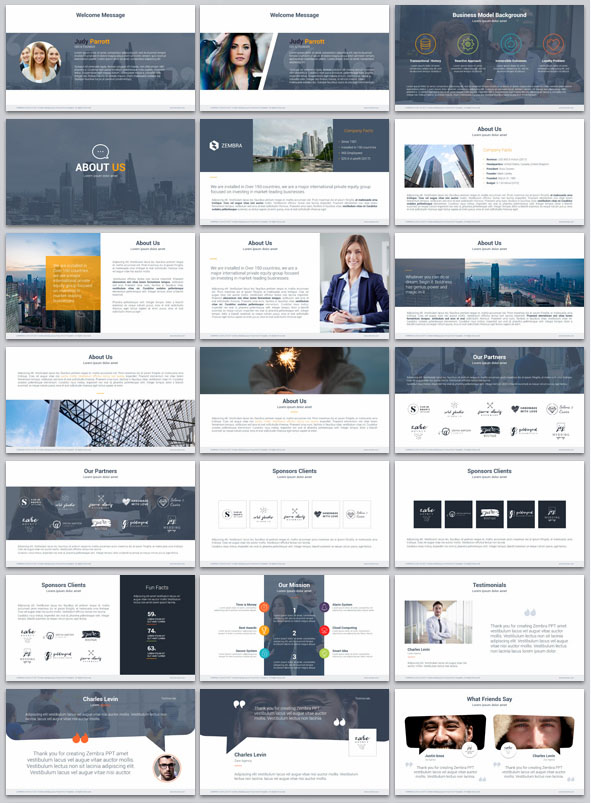Image resolution: width=591 pixels, height=803 pixels.
Task: Select Our Partners slide with white logo area
Action: pyautogui.click(x=489, y=400)
